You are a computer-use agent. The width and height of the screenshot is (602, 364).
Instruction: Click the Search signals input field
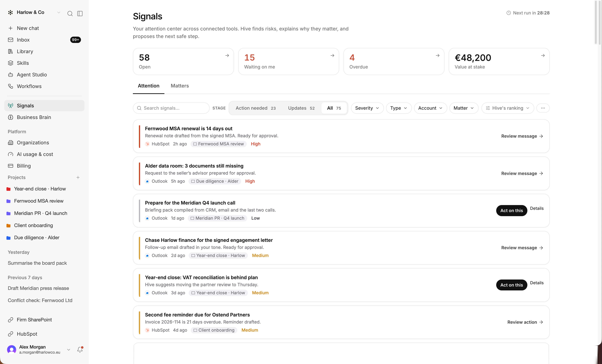click(x=171, y=108)
